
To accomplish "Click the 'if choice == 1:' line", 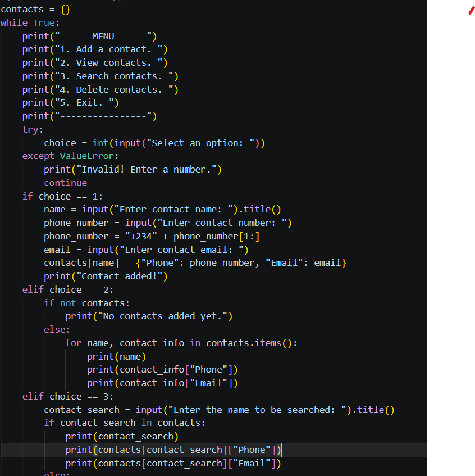I will (x=62, y=196).
